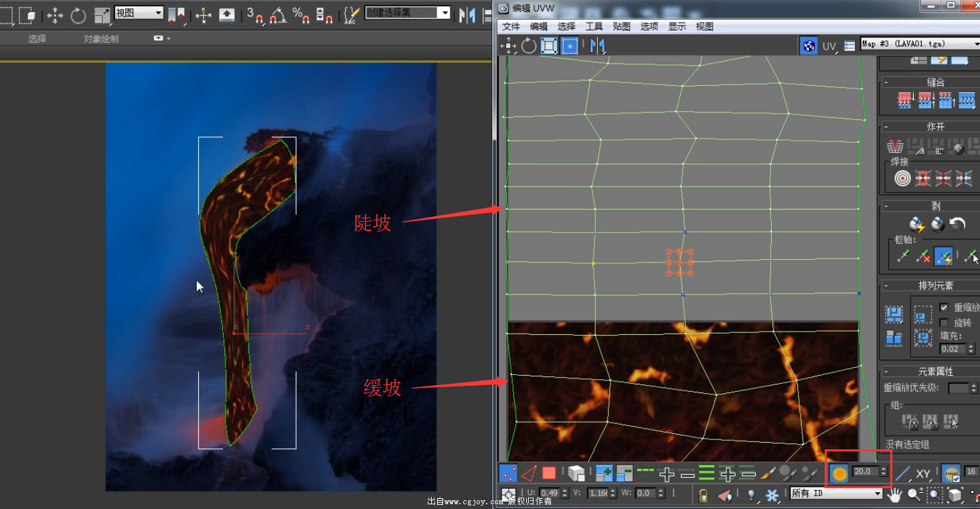Open the 所有 ID material dropdown
980x509 pixels.
[x=836, y=494]
